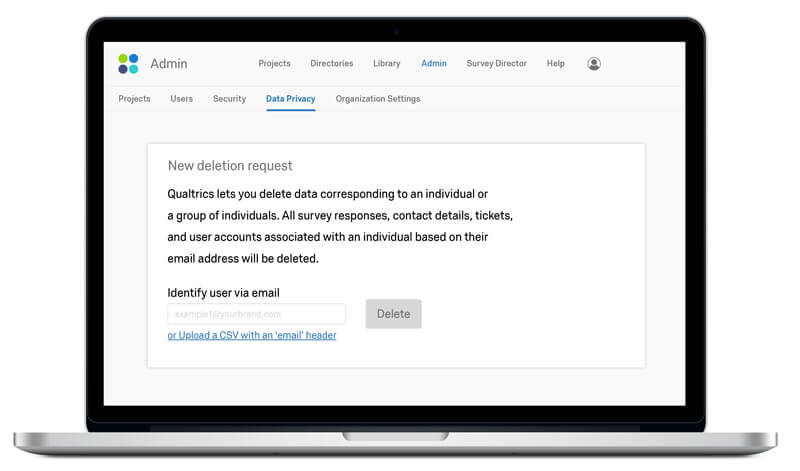Go to Directories in the top navigation
The image size is (800, 471).
332,63
